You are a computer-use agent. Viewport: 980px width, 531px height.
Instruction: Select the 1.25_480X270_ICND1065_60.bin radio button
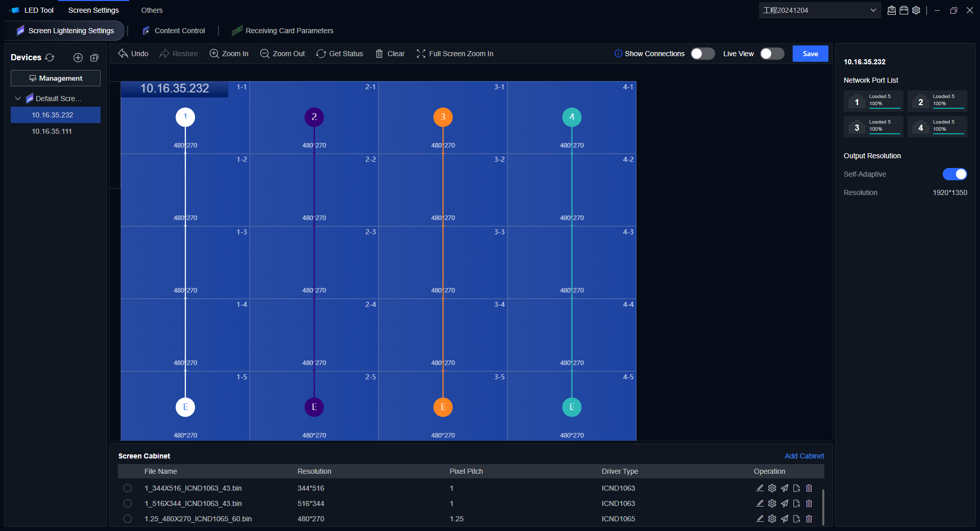[128, 519]
